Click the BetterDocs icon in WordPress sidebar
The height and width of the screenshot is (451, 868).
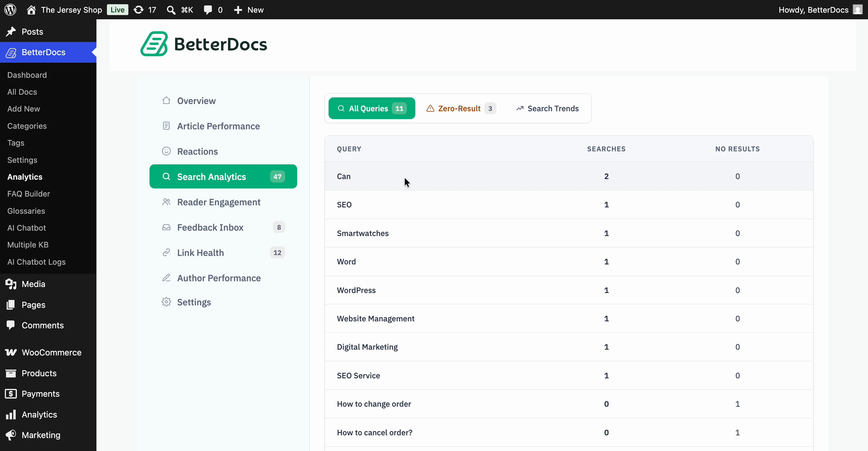coord(11,52)
